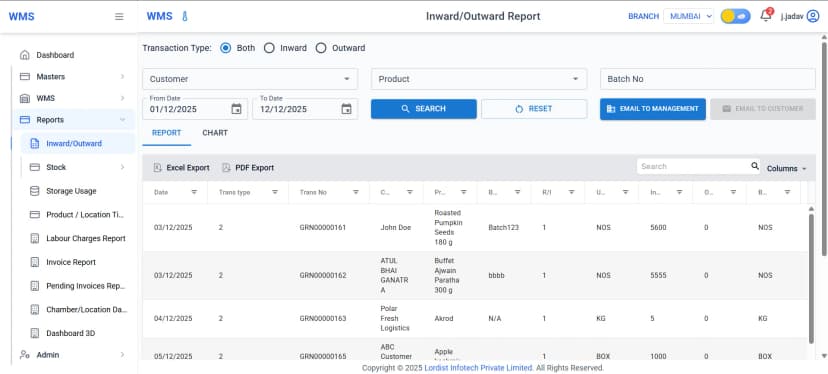
Task: Click the Chamber/Location sidebar icon
Action: [x=35, y=310]
